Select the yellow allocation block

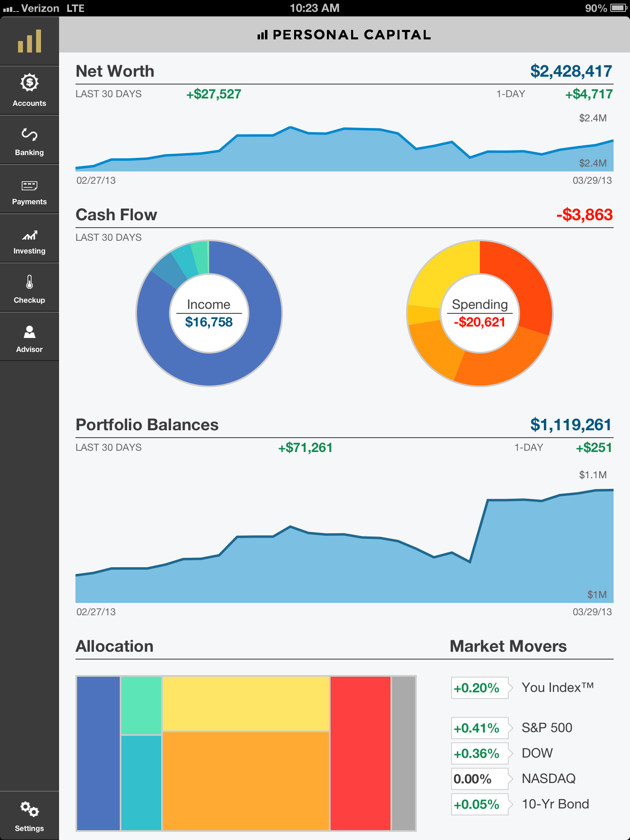(x=246, y=703)
